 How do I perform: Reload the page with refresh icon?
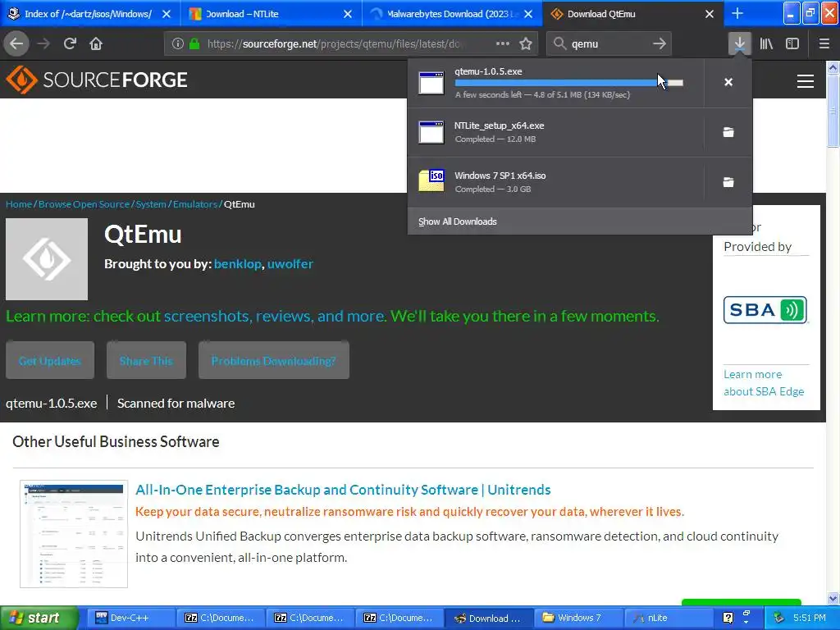click(x=70, y=43)
